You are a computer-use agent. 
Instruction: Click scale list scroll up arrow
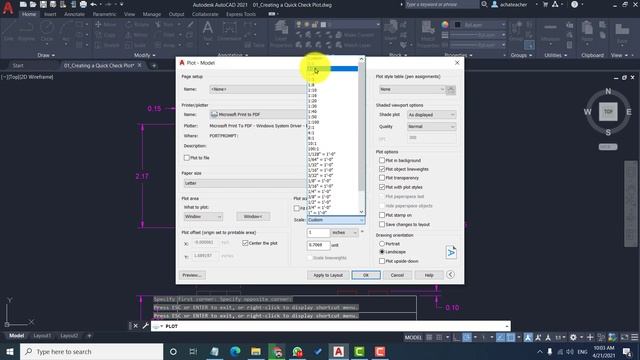(x=361, y=59)
